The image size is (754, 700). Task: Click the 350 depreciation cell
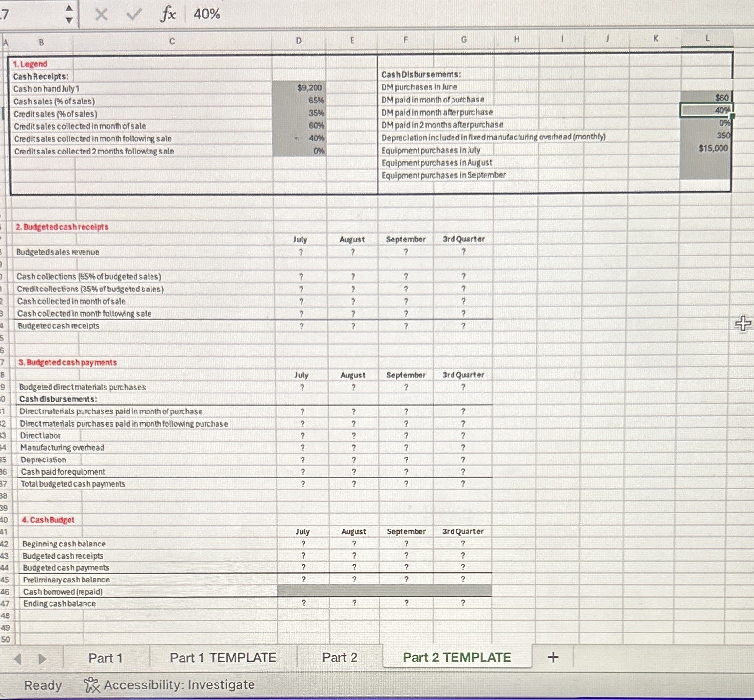(x=706, y=136)
